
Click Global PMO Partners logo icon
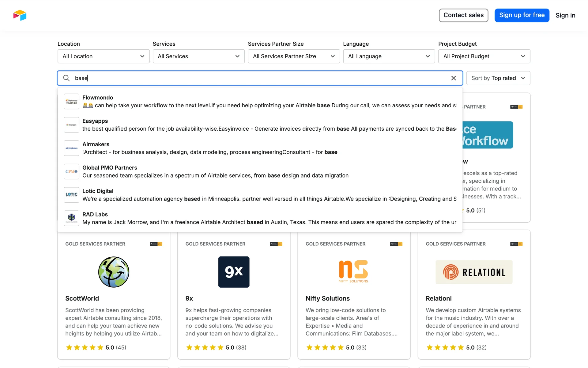[x=71, y=171]
